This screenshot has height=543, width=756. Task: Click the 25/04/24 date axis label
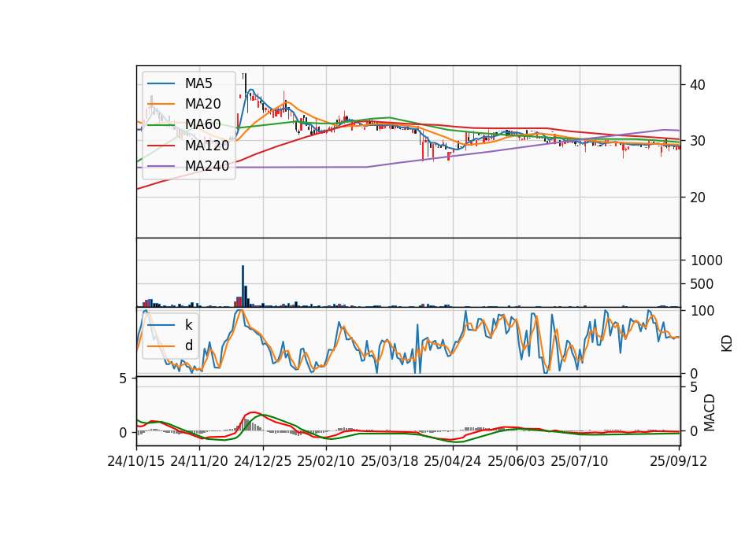(453, 461)
